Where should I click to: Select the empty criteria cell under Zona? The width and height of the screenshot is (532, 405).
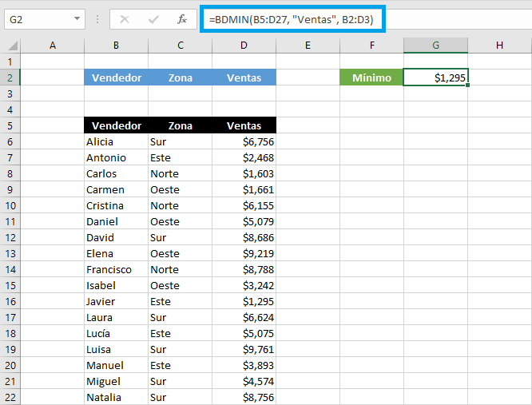point(180,93)
